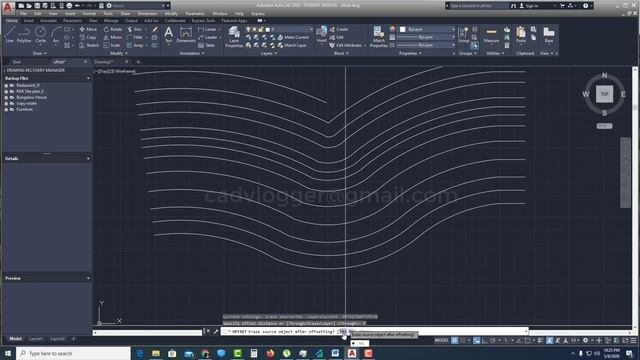Select the Polyline tool
Image resolution: width=640 pixels, height=360 pixels.
pos(24,35)
